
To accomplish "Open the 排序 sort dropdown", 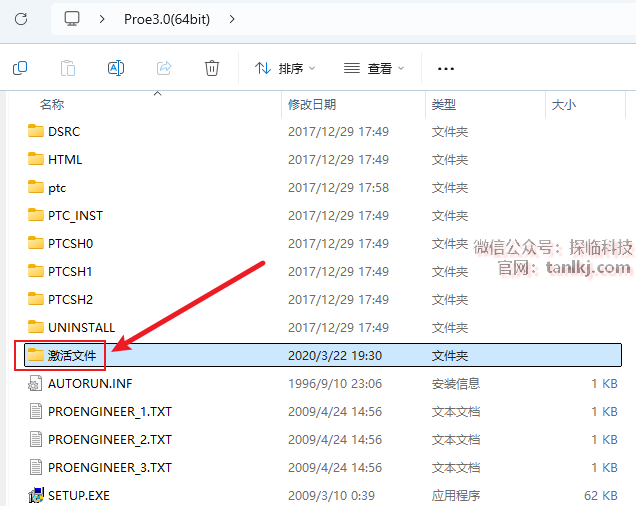I will (x=285, y=68).
